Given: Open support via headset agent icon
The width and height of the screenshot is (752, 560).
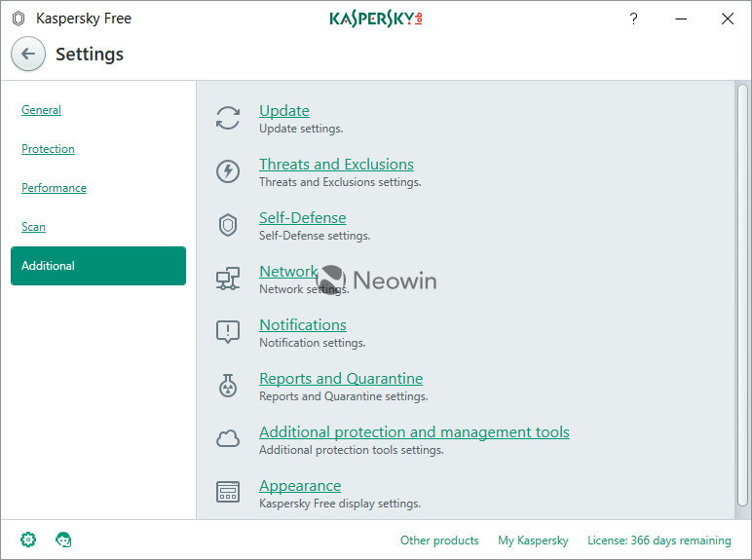Looking at the screenshot, I should (x=63, y=540).
